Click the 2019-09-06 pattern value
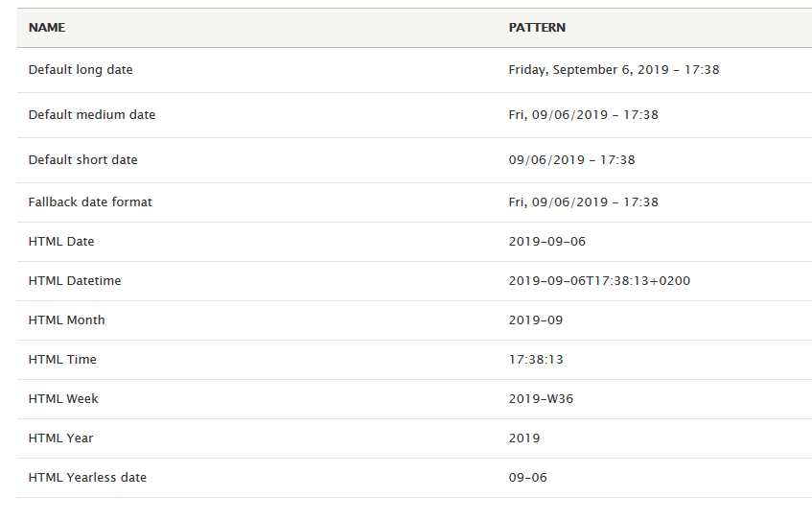 pos(546,242)
